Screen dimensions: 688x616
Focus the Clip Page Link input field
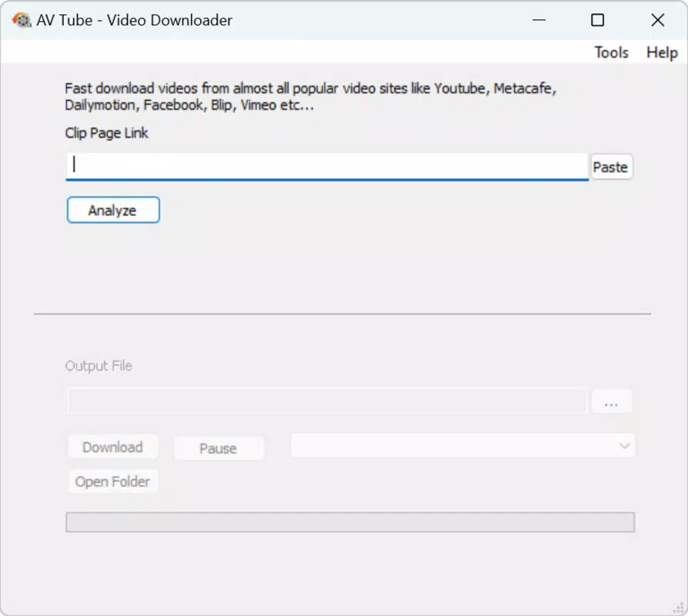[x=327, y=166]
